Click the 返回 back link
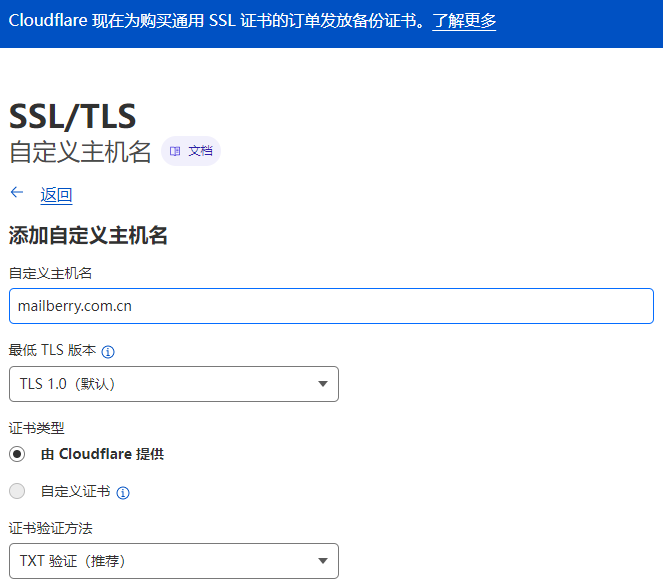 [56, 195]
